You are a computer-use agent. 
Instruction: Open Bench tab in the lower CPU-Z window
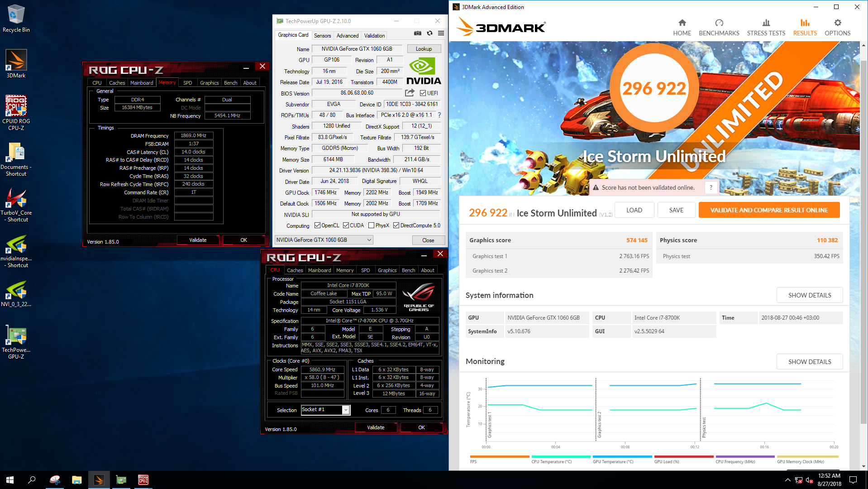[408, 270]
